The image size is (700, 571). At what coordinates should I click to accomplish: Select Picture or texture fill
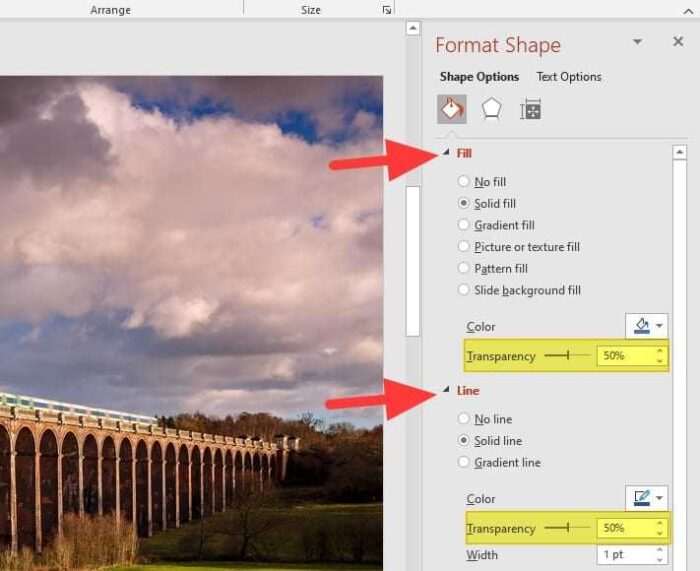pyautogui.click(x=519, y=247)
